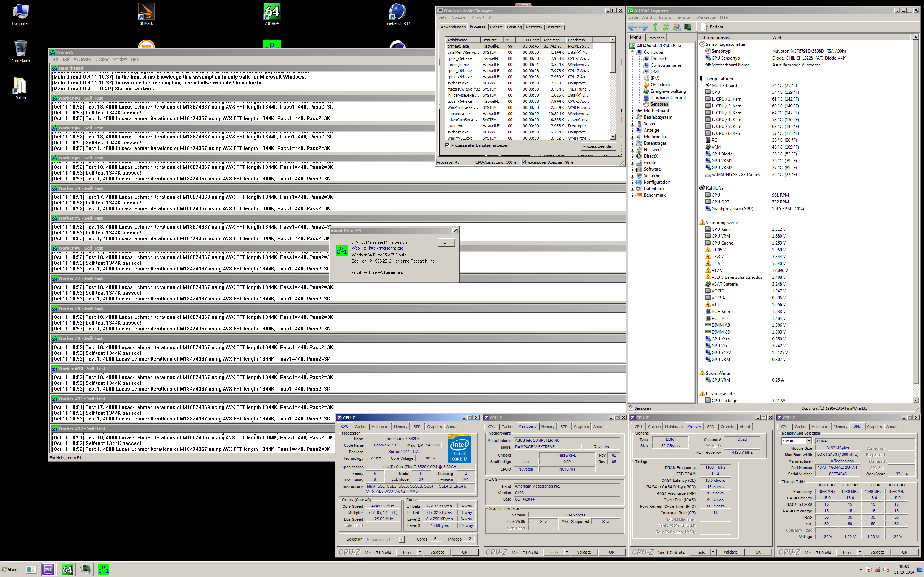This screenshot has height=577, width=924.
Task: Click CPU-Z icon in Windows taskbar
Action: (x=48, y=569)
